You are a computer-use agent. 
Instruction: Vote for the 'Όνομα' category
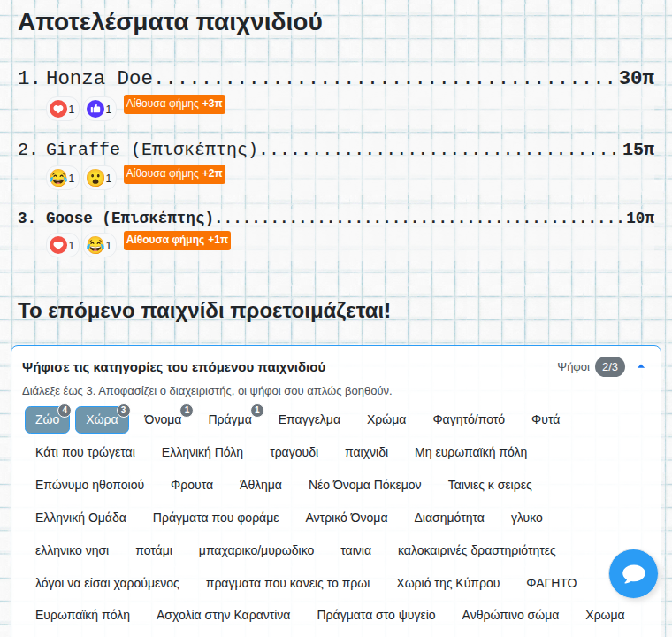163,419
